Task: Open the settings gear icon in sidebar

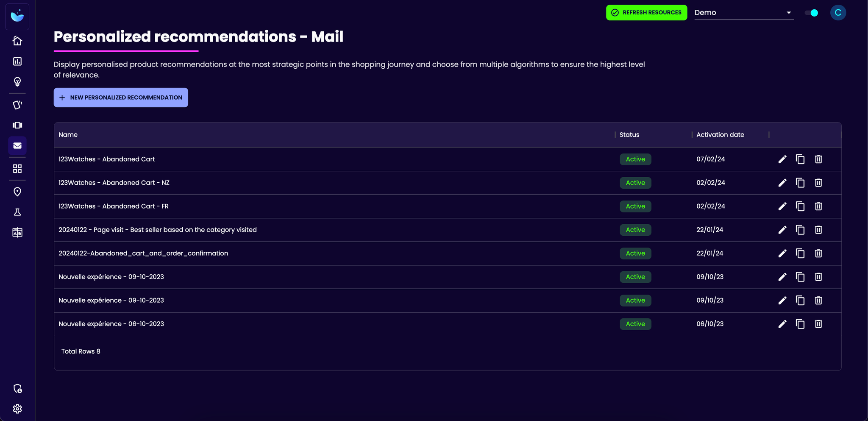Action: (17, 409)
